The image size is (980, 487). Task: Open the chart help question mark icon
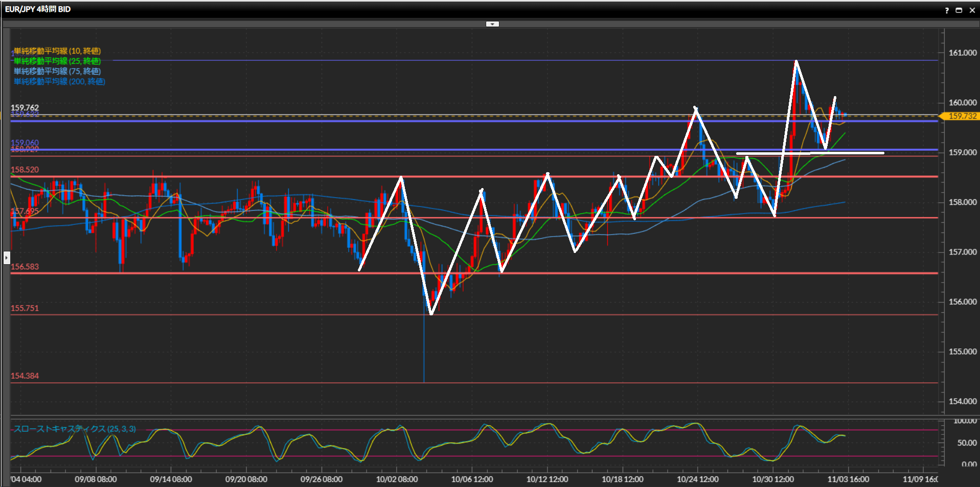tap(946, 10)
